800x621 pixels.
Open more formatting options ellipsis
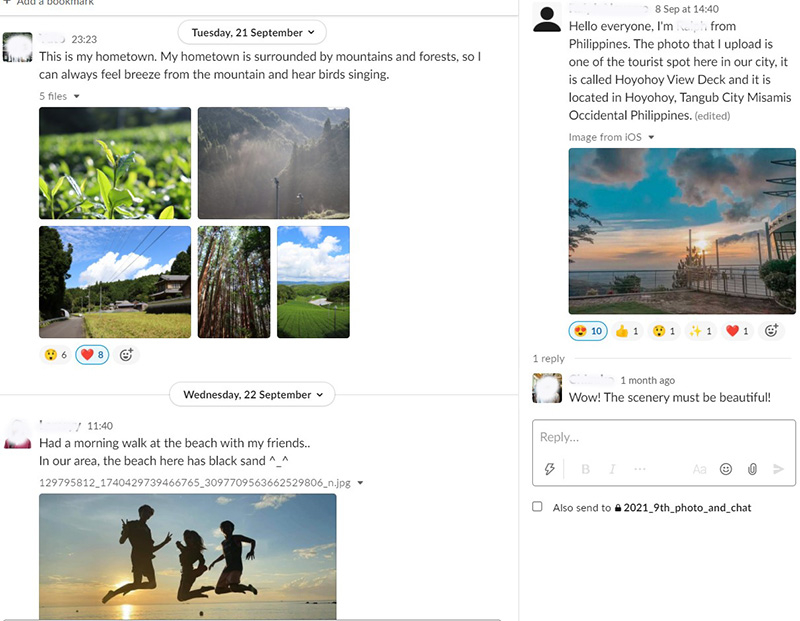[x=640, y=468]
